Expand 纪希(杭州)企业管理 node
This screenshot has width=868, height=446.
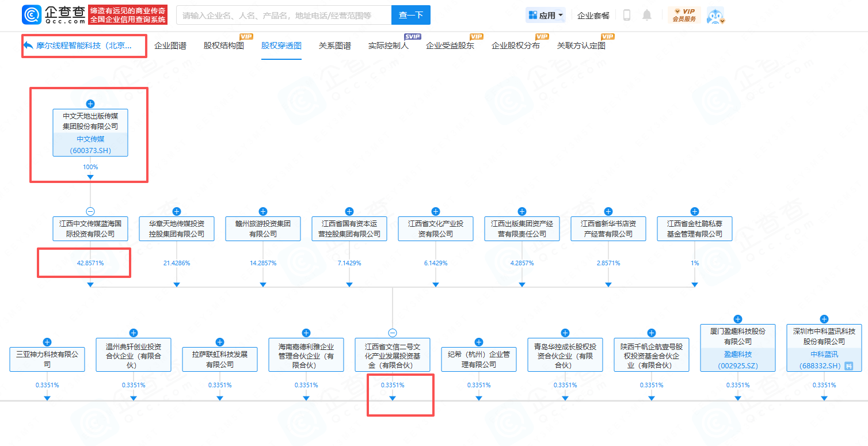479,342
